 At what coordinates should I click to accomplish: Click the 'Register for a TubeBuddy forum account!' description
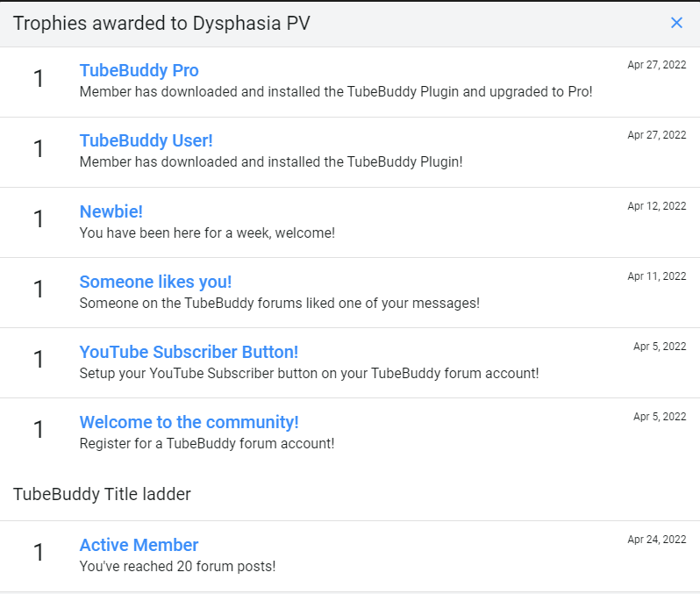pyautogui.click(x=206, y=444)
